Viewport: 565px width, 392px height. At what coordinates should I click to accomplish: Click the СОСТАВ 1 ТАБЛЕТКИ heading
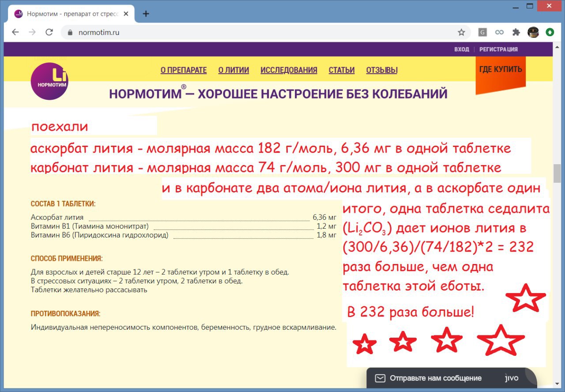63,204
